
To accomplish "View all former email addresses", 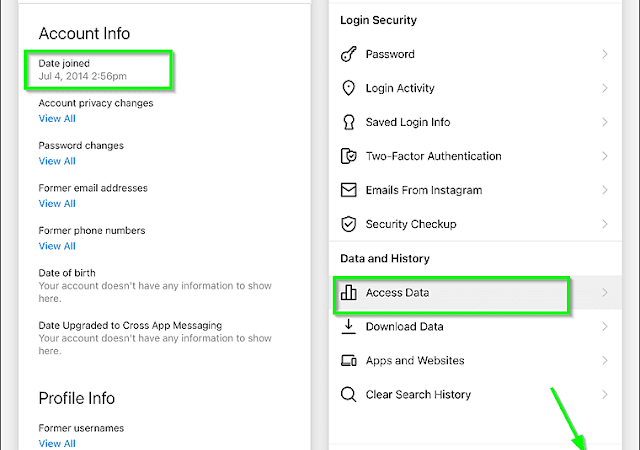I will (x=57, y=204).
